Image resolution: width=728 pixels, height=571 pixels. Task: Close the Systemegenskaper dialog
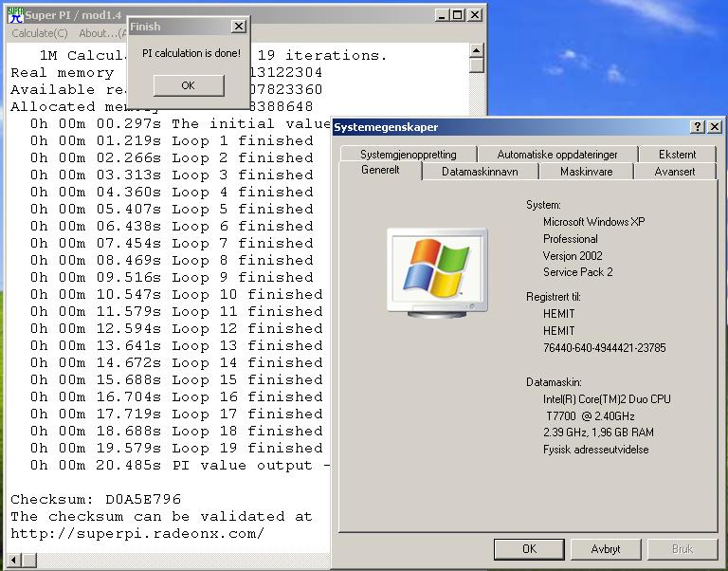tap(715, 127)
